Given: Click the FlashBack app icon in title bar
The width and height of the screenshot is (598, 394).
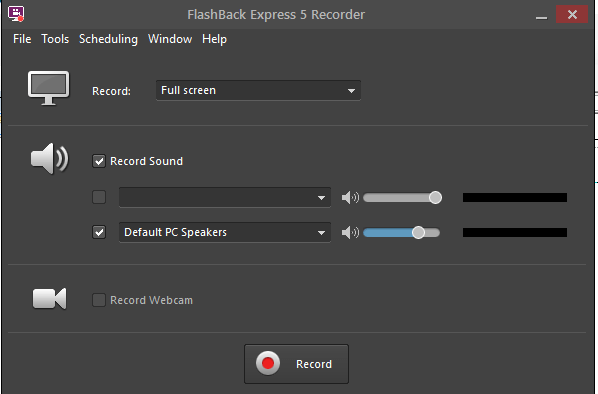Looking at the screenshot, I should [x=16, y=14].
